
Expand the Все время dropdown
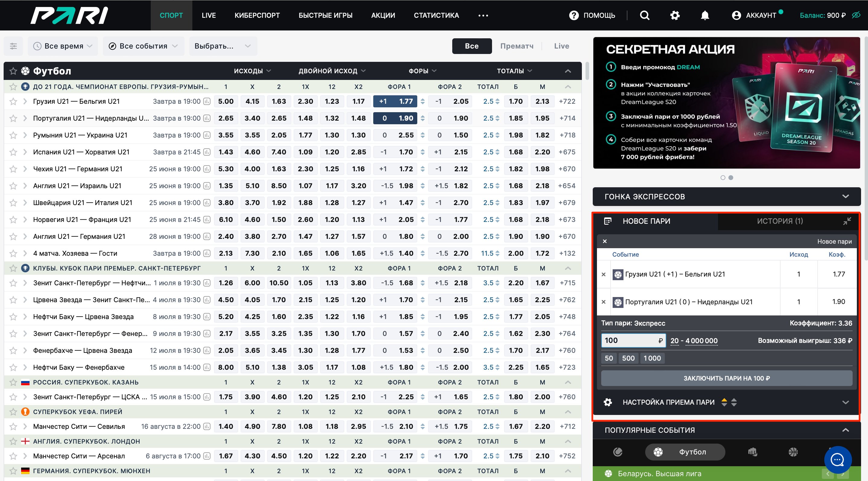(x=63, y=46)
